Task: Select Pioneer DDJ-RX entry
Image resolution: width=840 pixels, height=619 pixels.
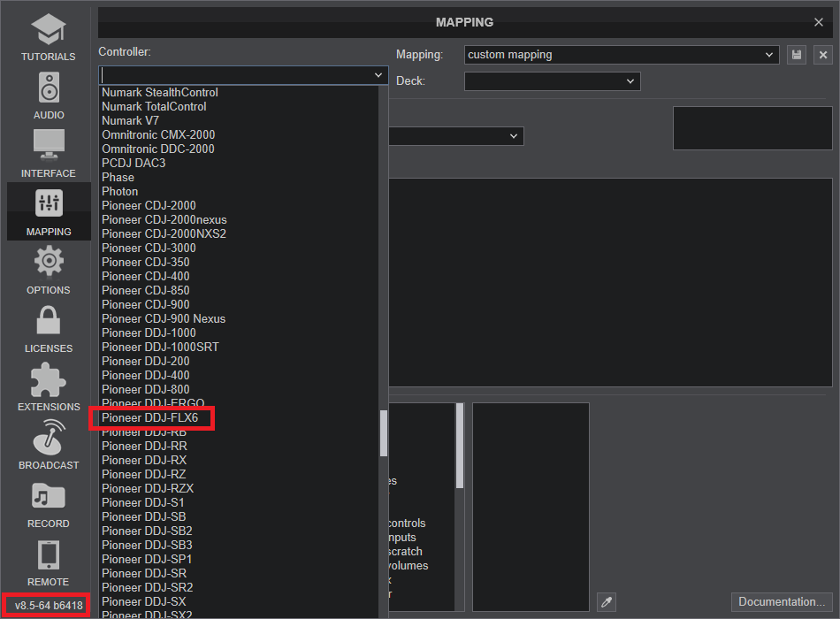Action: pyautogui.click(x=144, y=461)
